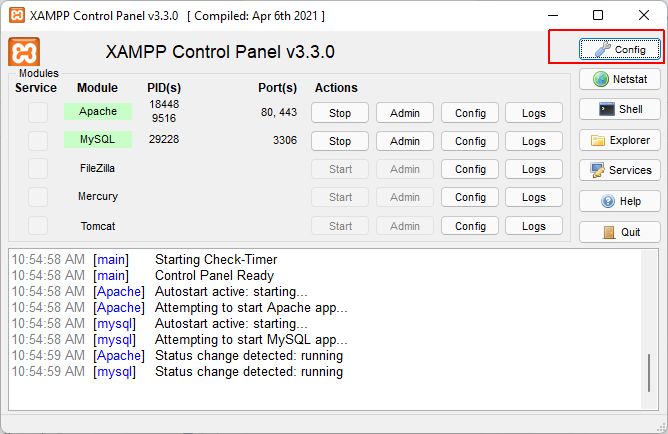This screenshot has height=434, width=668.
Task: Click the green MySQL module label
Action: [98, 139]
